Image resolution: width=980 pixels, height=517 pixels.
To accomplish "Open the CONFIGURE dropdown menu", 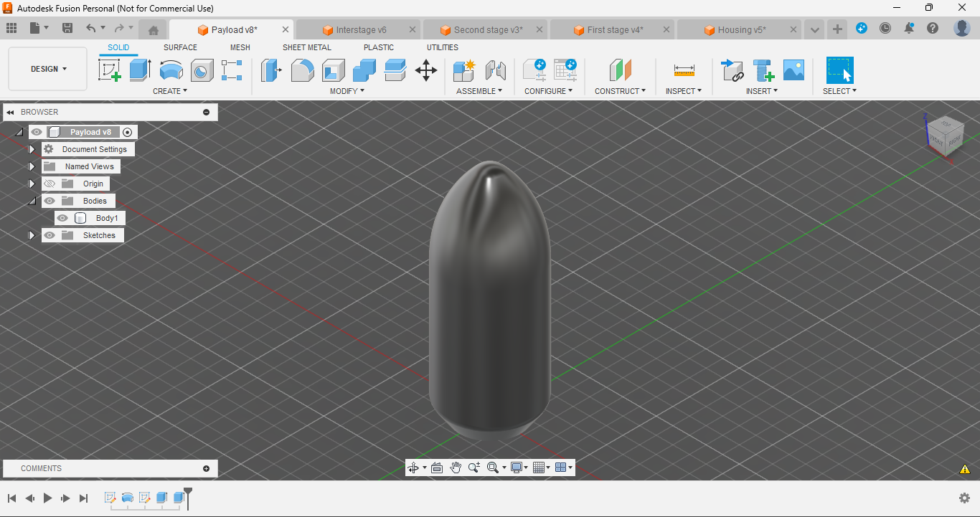I will coord(549,91).
